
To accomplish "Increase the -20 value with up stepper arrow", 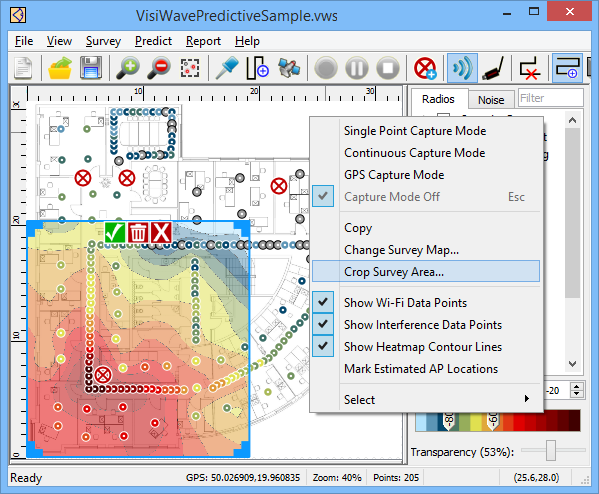I will coord(576,386).
